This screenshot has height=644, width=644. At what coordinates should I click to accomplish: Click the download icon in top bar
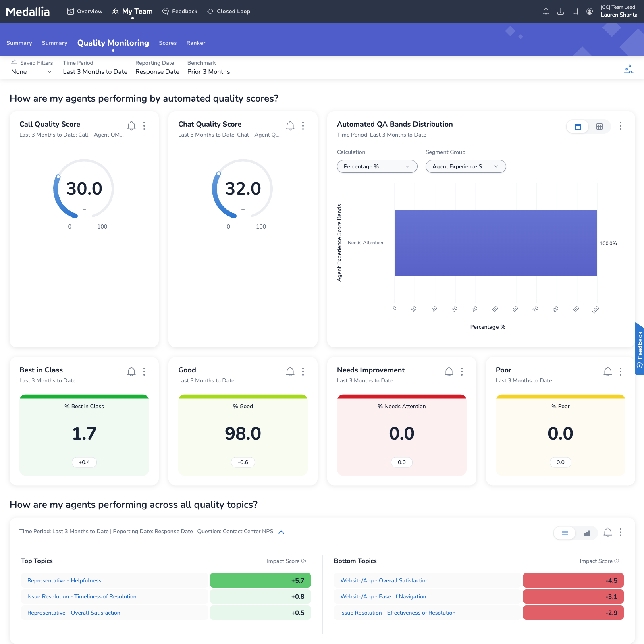tap(560, 11)
